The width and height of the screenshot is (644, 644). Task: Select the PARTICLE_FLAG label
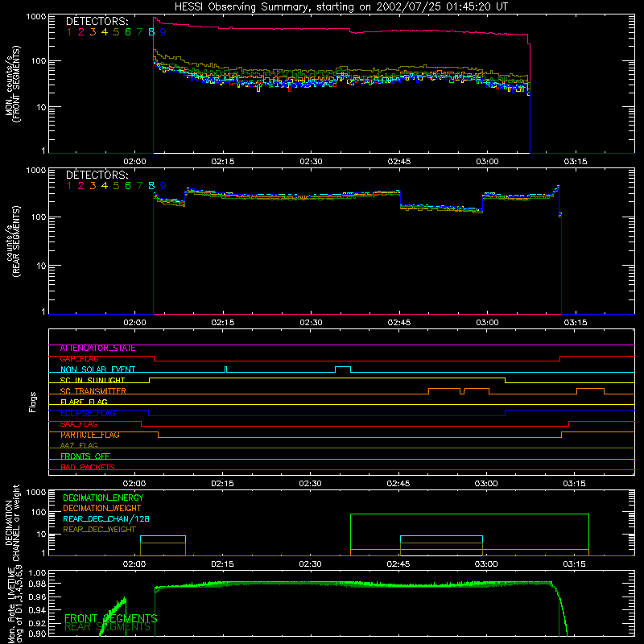[x=90, y=435]
